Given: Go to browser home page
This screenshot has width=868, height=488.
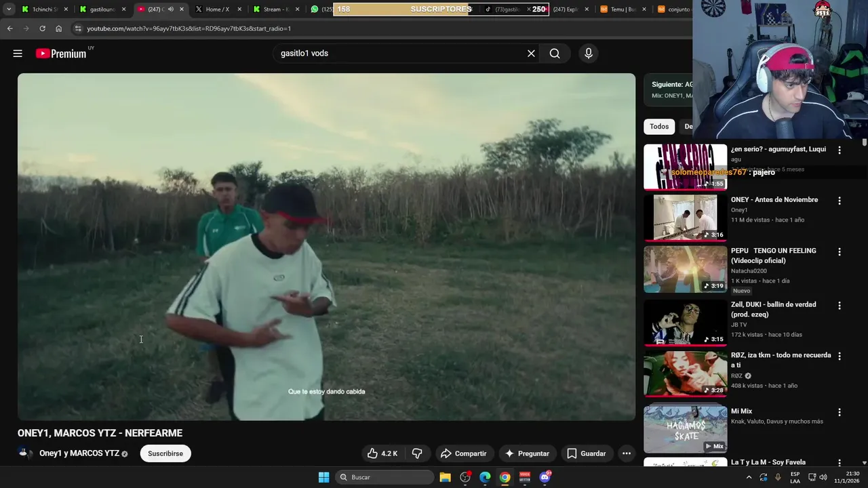Looking at the screenshot, I should (x=58, y=28).
